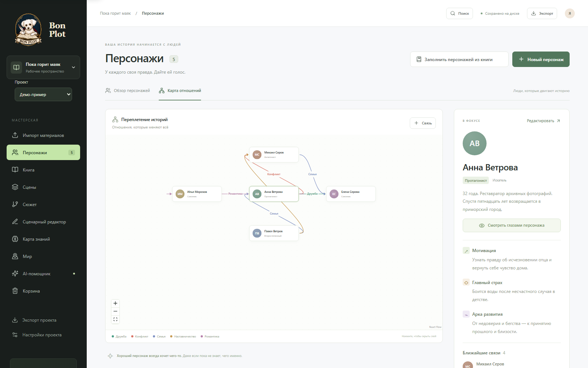Open the Сцены layers icon entry
Image resolution: width=588 pixels, height=368 pixels.
tap(43, 187)
